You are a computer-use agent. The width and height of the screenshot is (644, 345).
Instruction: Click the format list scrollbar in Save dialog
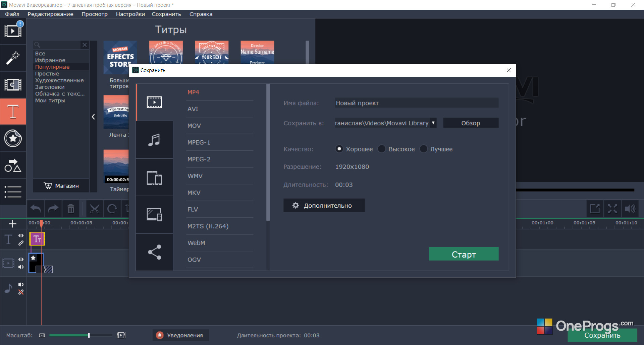pyautogui.click(x=268, y=152)
